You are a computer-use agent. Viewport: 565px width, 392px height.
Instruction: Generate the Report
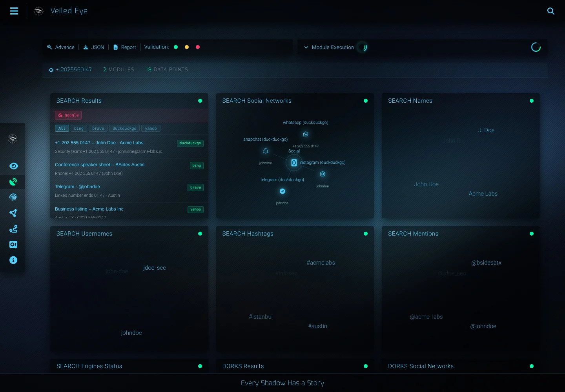124,47
